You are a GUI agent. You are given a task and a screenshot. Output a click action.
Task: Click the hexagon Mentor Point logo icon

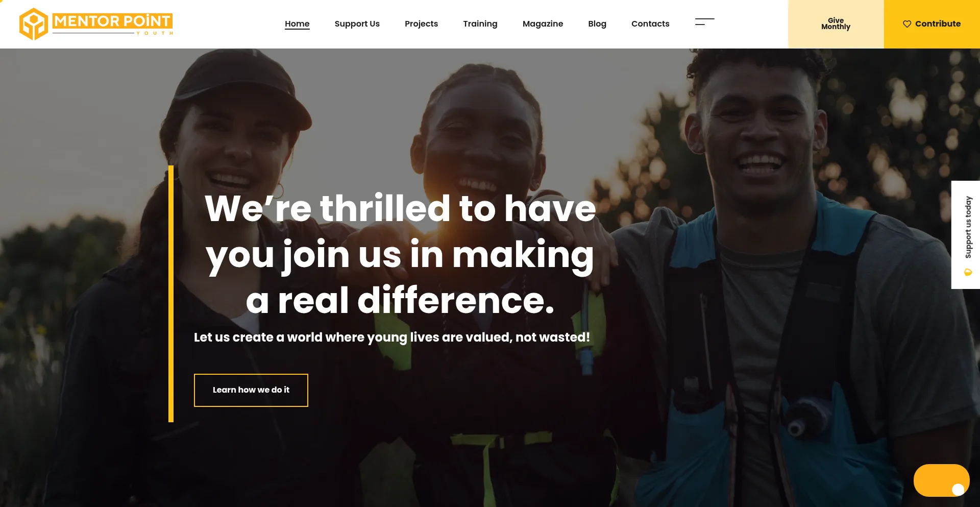point(33,24)
